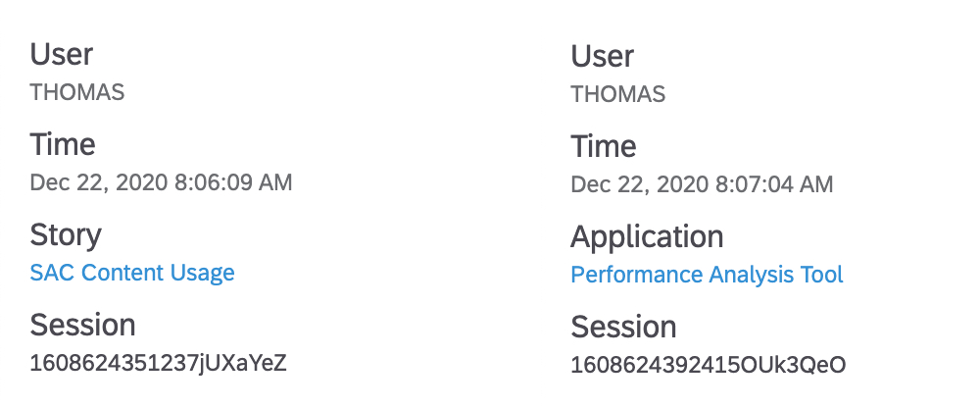Select THOMAS user value in the Story column

[x=76, y=92]
